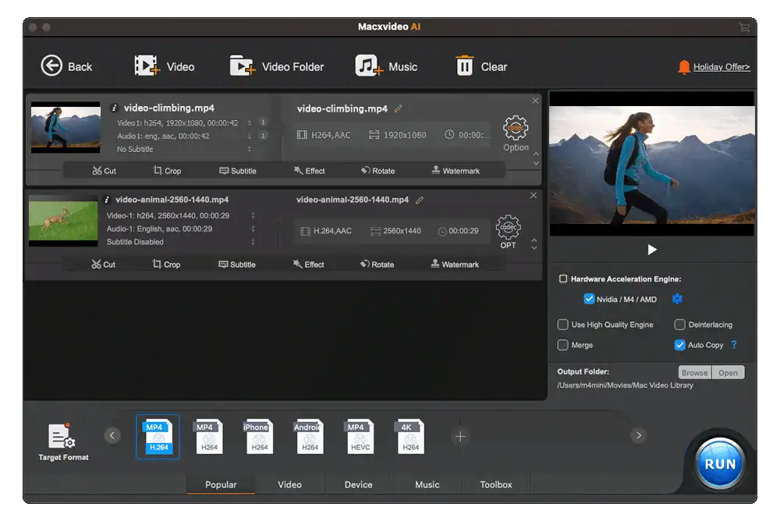Image resolution: width=780 pixels, height=532 pixels.
Task: Select the deer video-animal thumbnail
Action: [x=63, y=221]
